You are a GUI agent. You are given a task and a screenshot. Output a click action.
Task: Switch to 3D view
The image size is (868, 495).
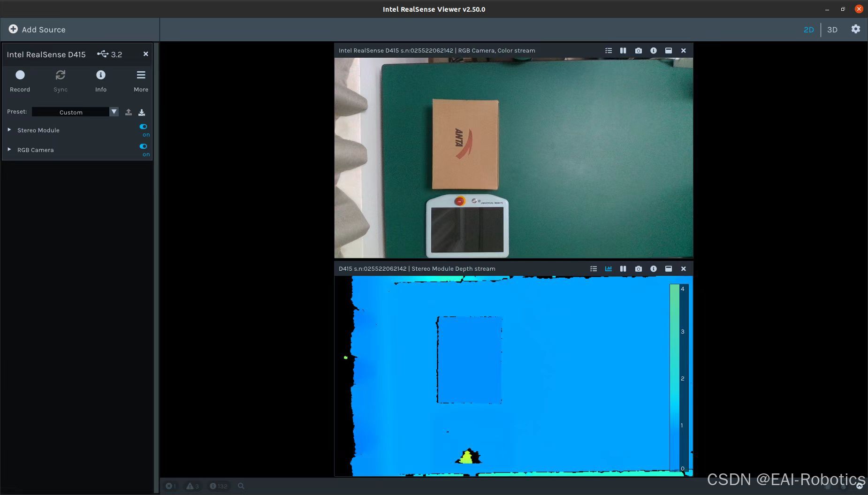click(x=832, y=30)
